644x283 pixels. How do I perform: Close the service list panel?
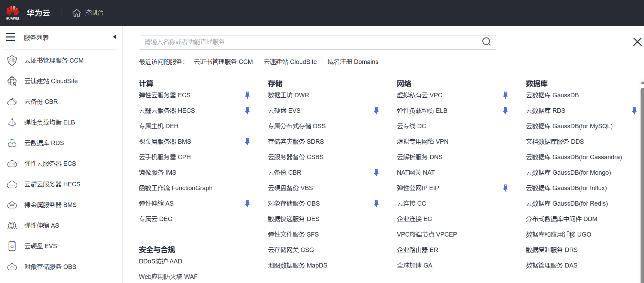click(x=637, y=42)
